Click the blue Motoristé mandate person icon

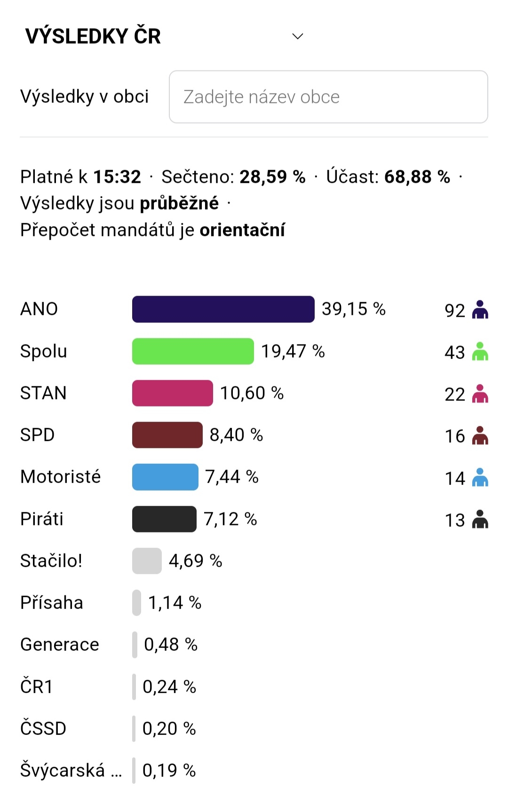(480, 477)
